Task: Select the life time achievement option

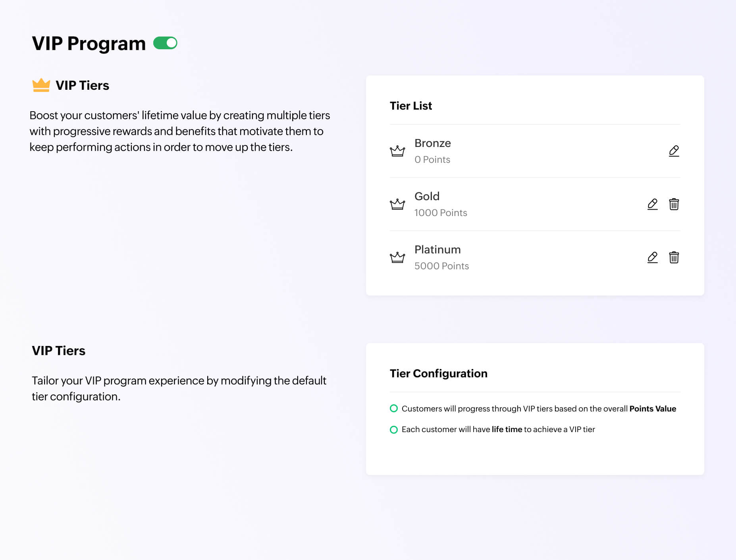Action: (394, 429)
